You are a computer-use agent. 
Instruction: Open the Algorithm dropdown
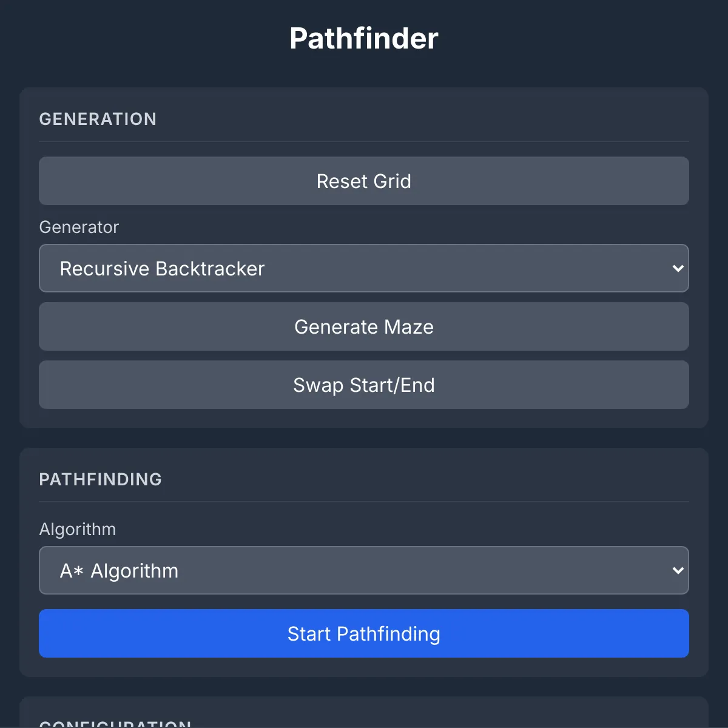363,570
